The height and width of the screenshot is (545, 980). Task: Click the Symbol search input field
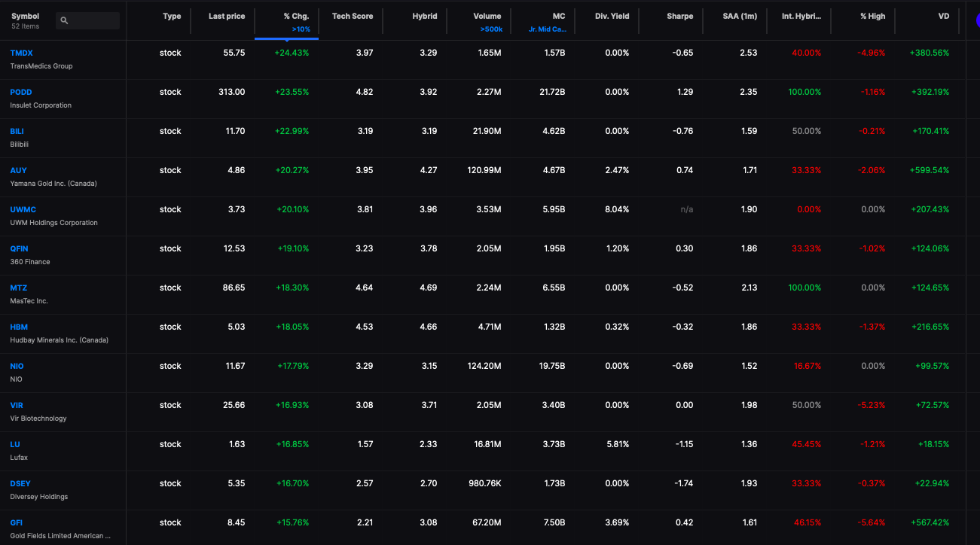point(88,21)
